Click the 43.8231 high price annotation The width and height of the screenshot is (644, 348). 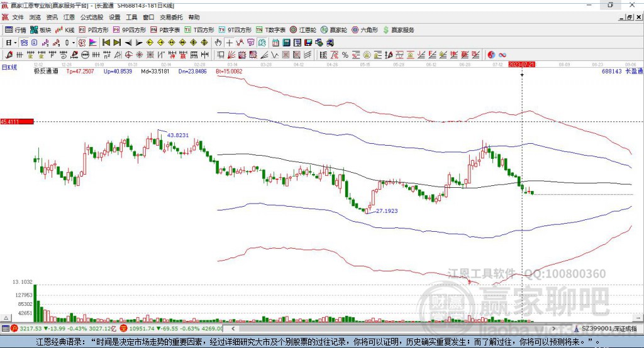click(x=178, y=135)
